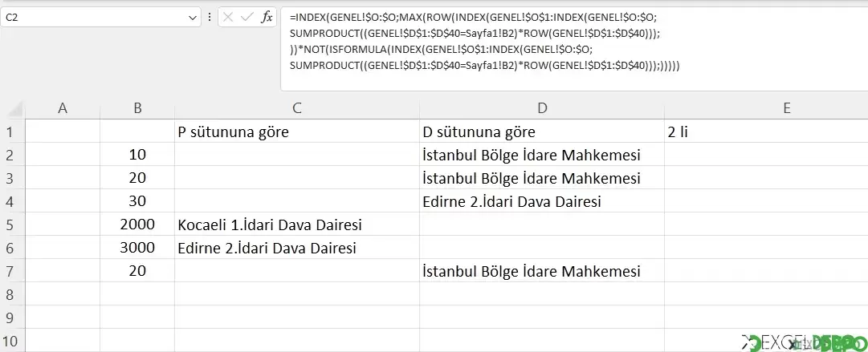This screenshot has width=868, height=352.
Task: Select column D header
Action: point(542,108)
